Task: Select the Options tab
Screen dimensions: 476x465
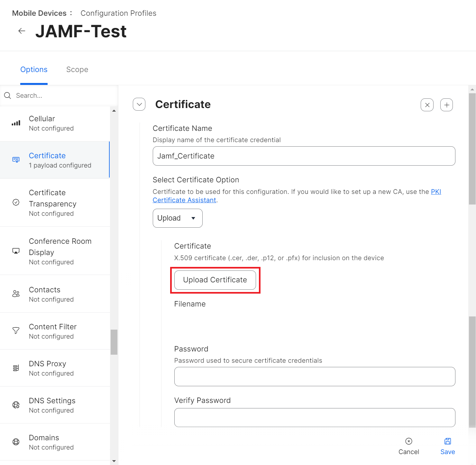Action: 34,69
